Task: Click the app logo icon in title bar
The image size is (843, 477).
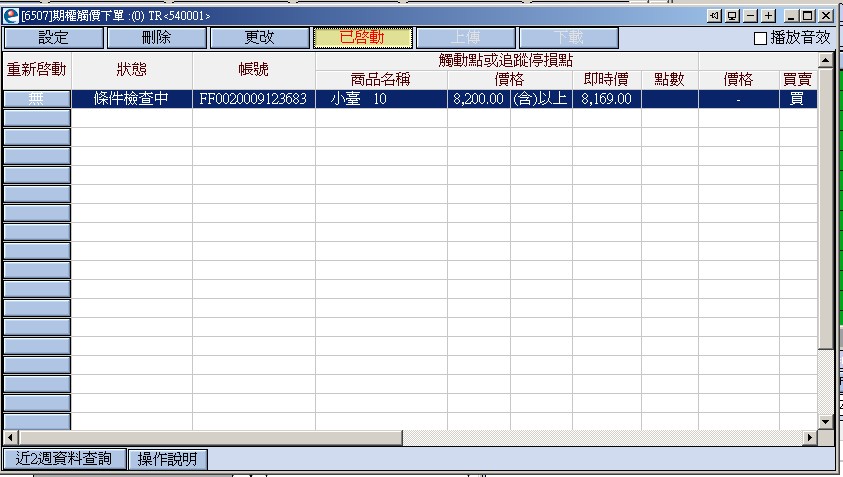Action: coord(11,16)
